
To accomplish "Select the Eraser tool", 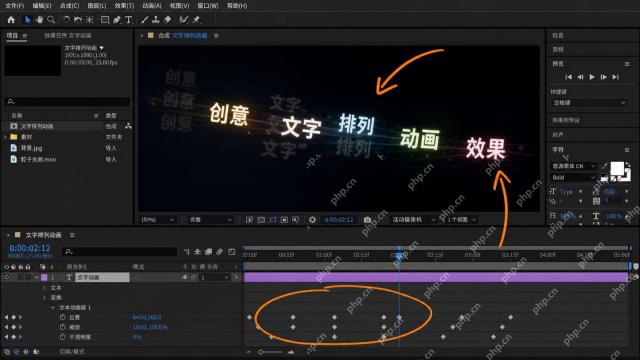I will (x=167, y=20).
